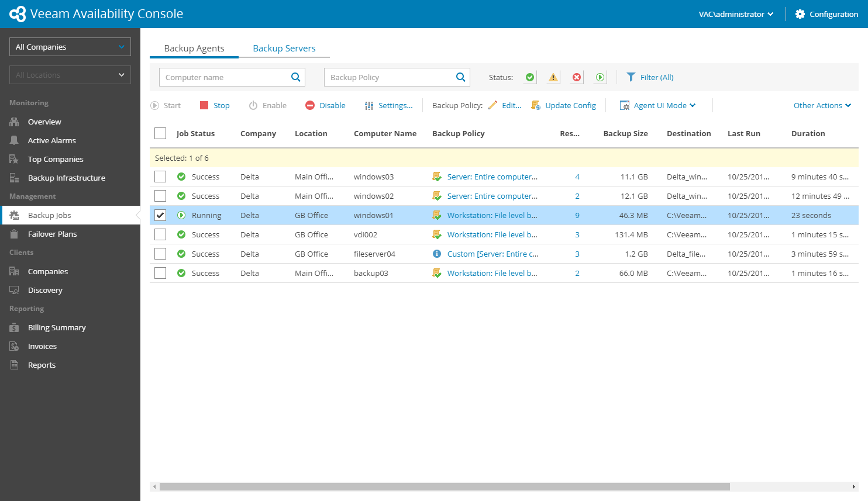868x501 pixels.
Task: Switch to the Backup Servers tab
Action: 284,48
